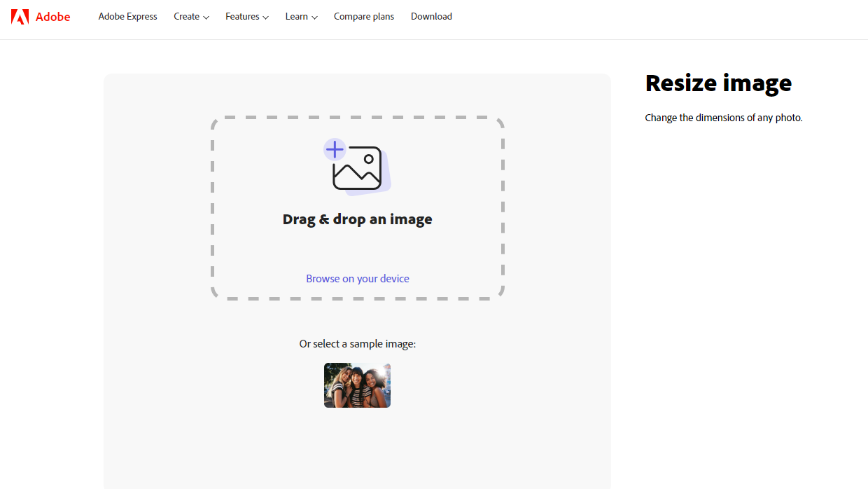Select the sample image of three friends
The width and height of the screenshot is (868, 489).
[357, 385]
